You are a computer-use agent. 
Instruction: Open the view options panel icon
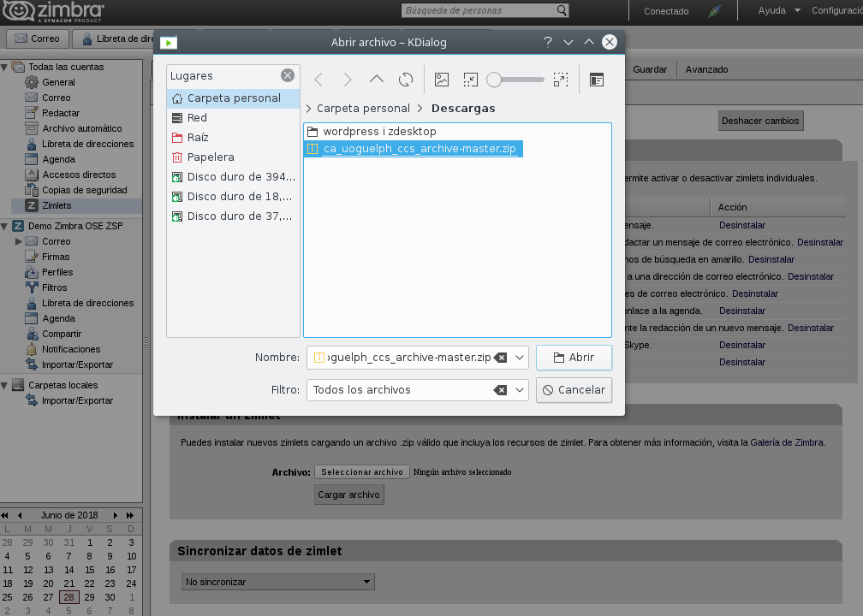click(x=597, y=80)
